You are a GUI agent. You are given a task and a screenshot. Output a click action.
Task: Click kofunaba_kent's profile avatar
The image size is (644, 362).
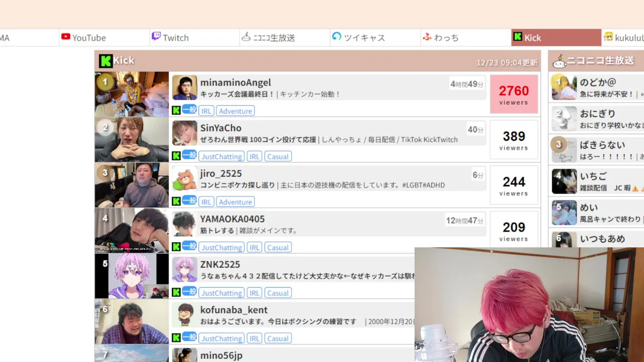(x=185, y=315)
